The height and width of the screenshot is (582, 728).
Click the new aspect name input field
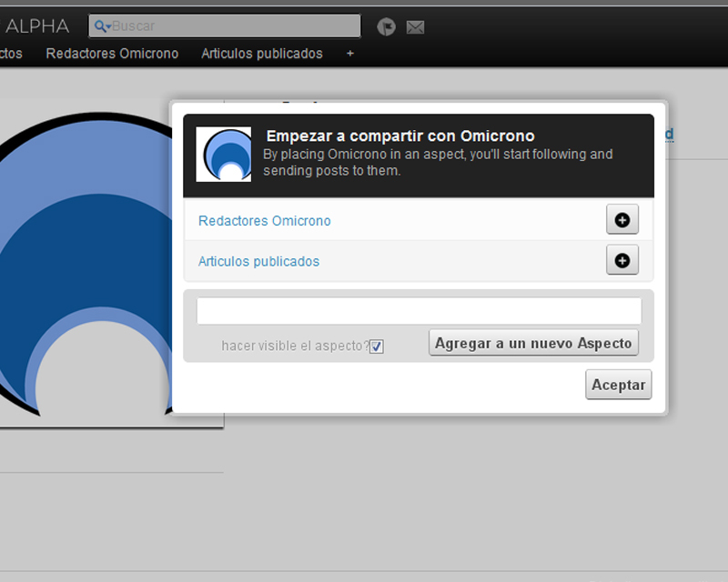click(x=419, y=310)
